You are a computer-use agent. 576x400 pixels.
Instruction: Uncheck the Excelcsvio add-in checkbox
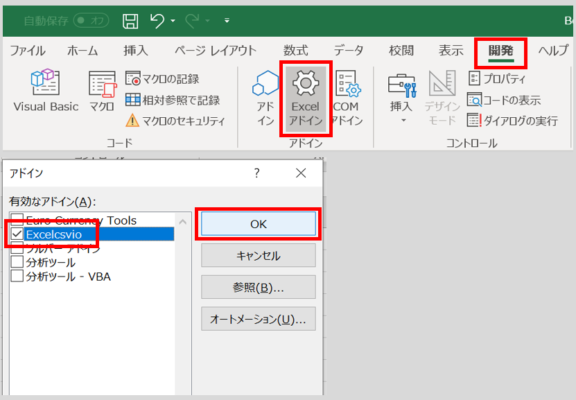(x=17, y=234)
